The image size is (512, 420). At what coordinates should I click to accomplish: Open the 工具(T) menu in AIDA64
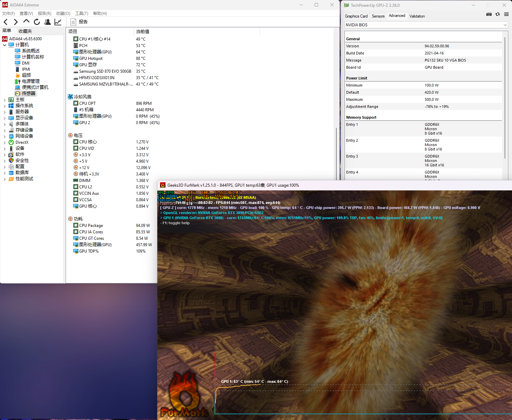pos(82,14)
